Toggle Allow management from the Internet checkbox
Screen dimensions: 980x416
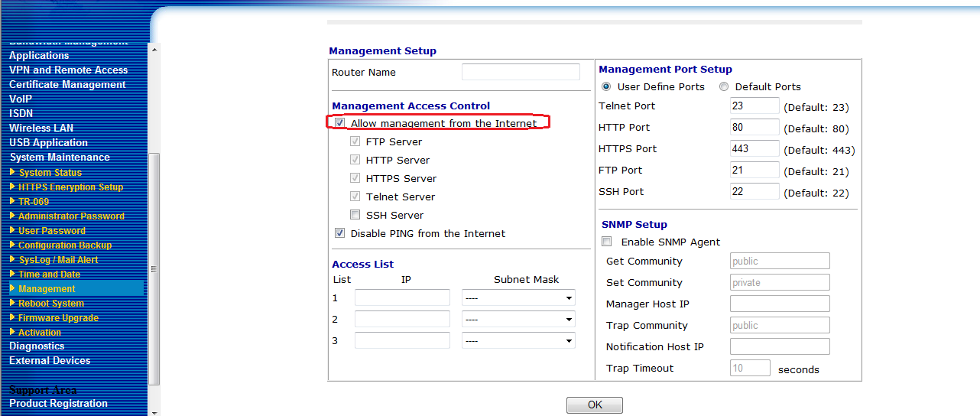pos(340,123)
